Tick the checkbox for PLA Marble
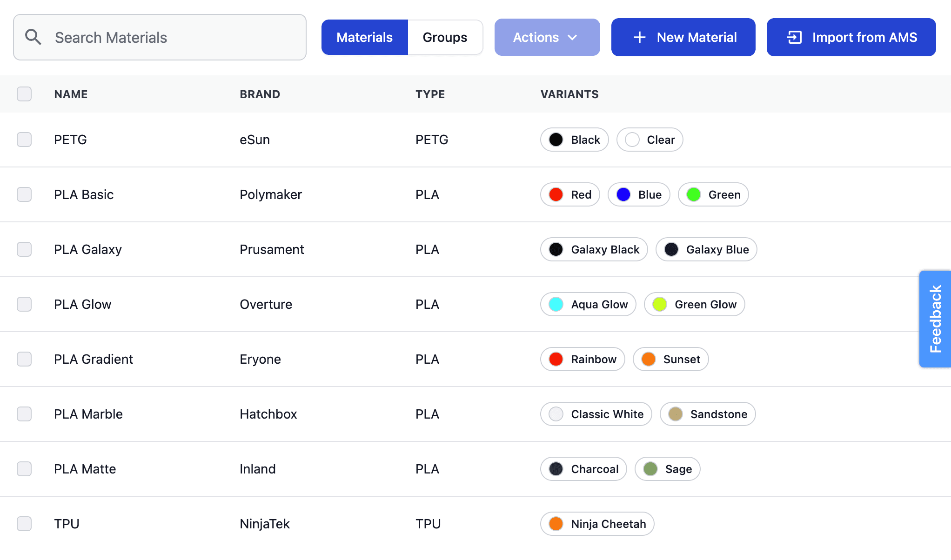 pos(24,414)
